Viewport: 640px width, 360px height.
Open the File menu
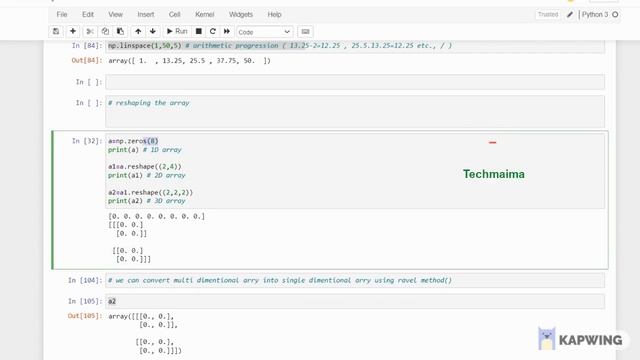click(x=62, y=14)
